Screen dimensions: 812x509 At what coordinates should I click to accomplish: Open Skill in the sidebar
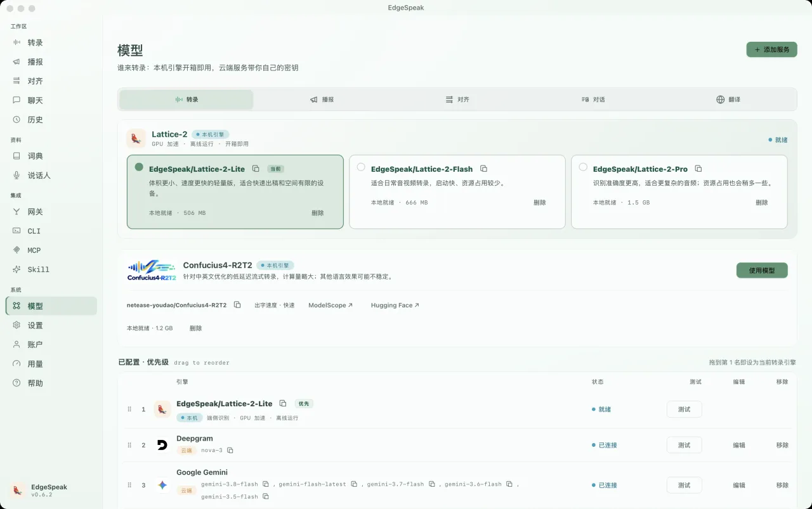[51, 269]
